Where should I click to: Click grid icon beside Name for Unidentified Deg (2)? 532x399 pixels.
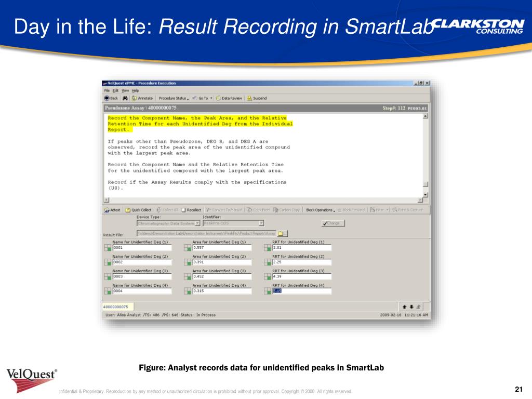click(108, 262)
